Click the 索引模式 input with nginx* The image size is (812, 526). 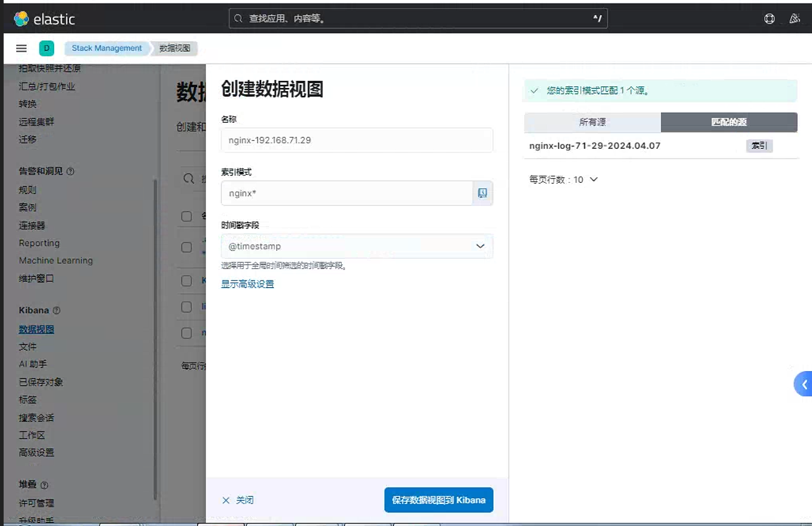coord(347,193)
